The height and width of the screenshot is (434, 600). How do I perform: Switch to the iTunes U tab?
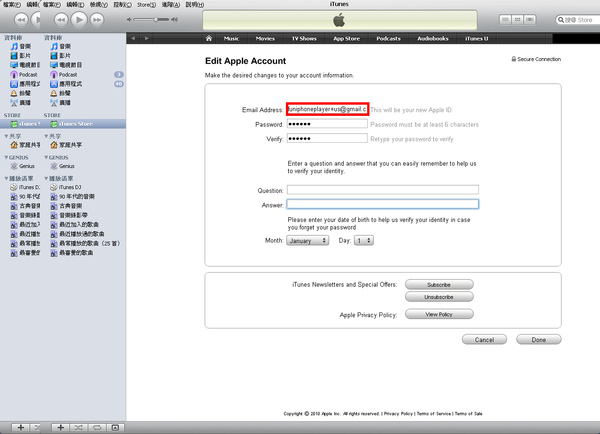tap(476, 38)
